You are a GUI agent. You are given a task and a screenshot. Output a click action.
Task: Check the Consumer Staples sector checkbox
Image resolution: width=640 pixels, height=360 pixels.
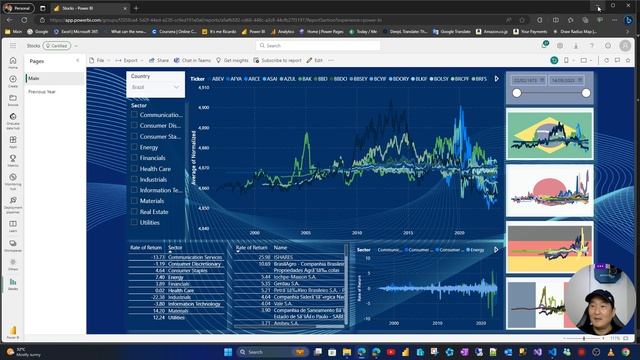click(134, 136)
